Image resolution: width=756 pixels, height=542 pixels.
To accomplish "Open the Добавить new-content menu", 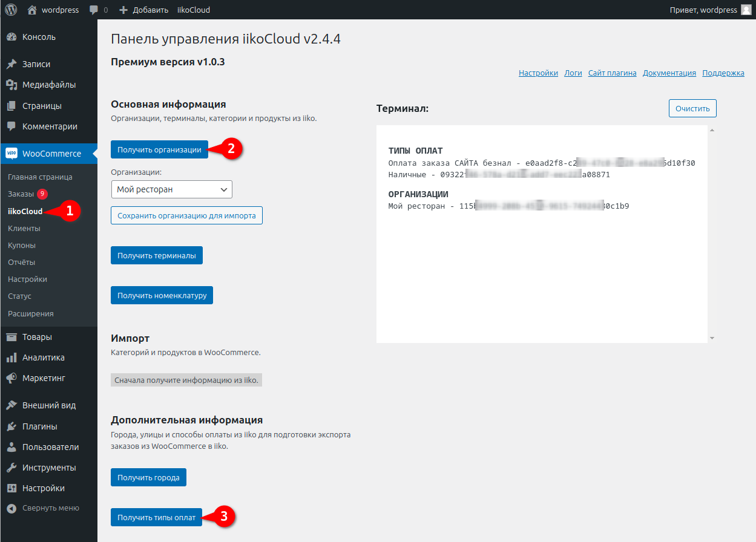I will pyautogui.click(x=144, y=10).
